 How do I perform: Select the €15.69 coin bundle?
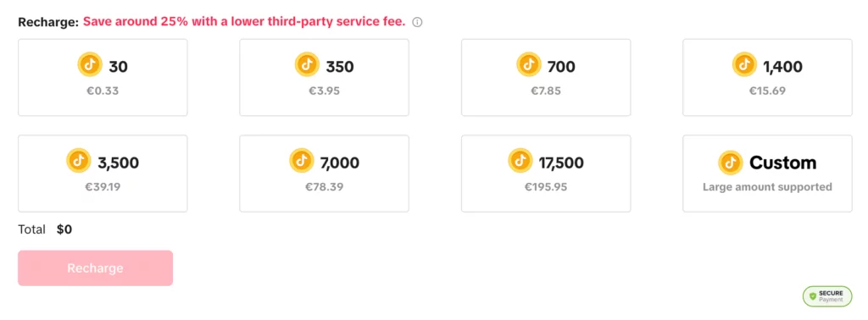point(767,77)
